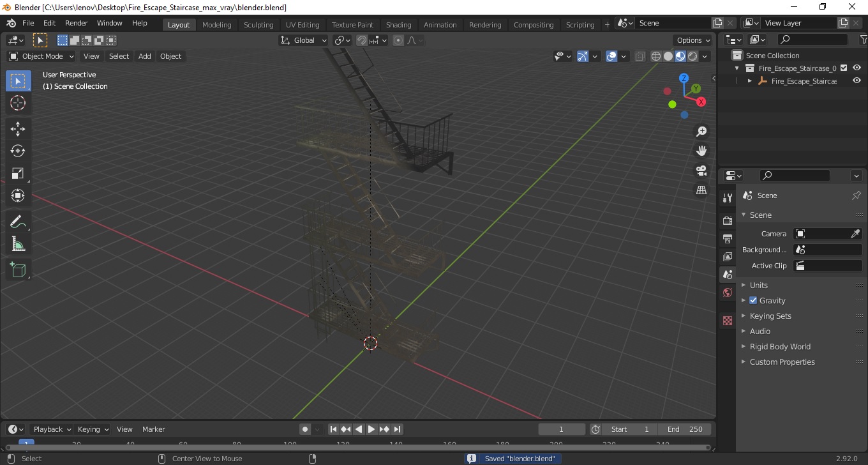Click the Zoom view magnifier icon
The width and height of the screenshot is (868, 465).
pos(701,132)
